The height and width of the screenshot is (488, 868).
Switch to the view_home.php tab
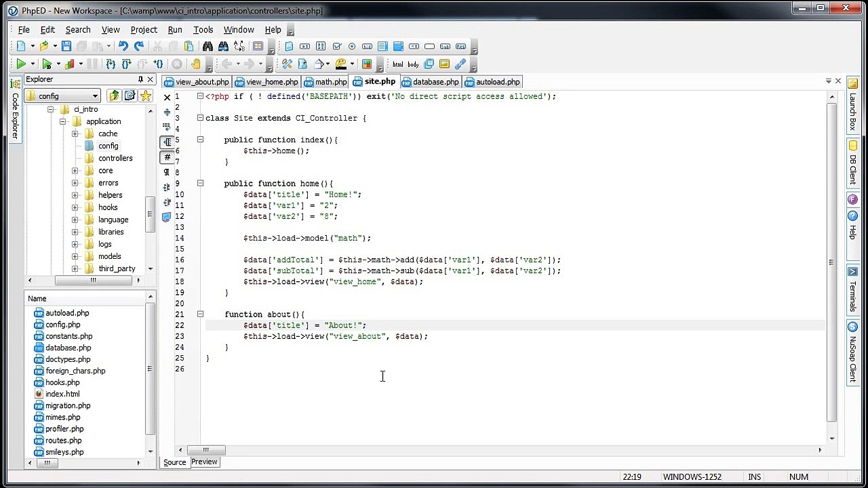266,82
